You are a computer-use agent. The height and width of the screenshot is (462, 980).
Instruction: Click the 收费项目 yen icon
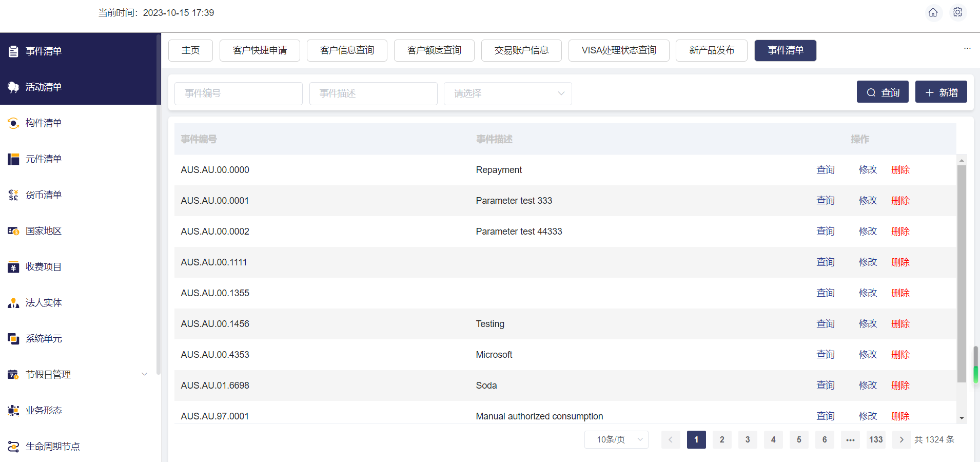[13, 267]
